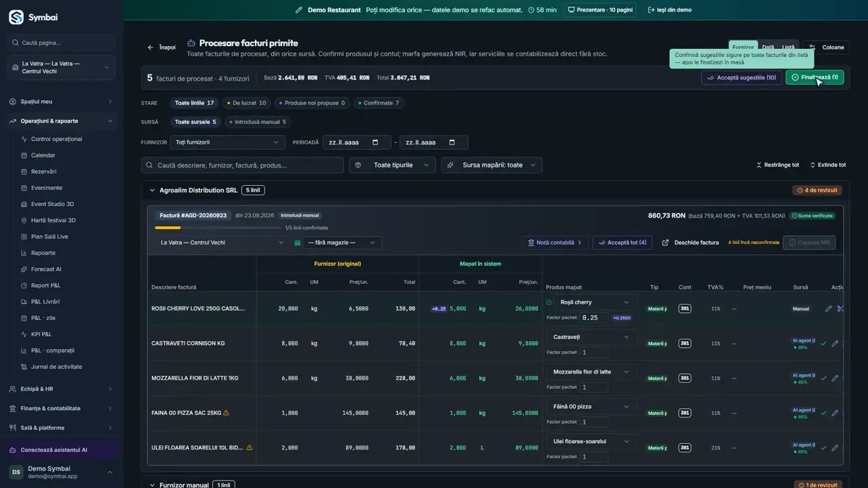This screenshot has height=488, width=868.
Task: Switch to the 'Listă' grouping tab
Action: 788,47
